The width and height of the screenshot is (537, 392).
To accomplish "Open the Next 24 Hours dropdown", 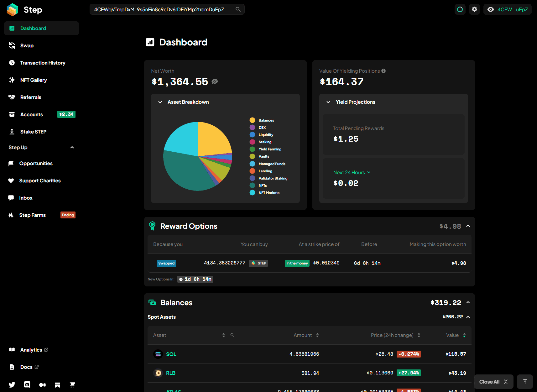I will pos(352,172).
